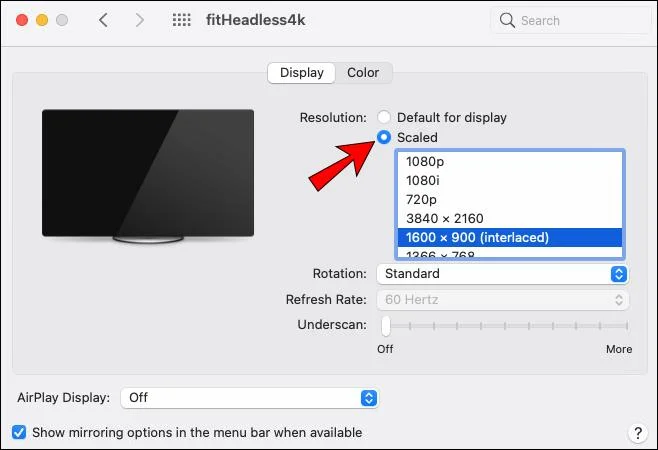Switch to the Display tab
Image resolution: width=658 pixels, height=450 pixels.
point(302,73)
